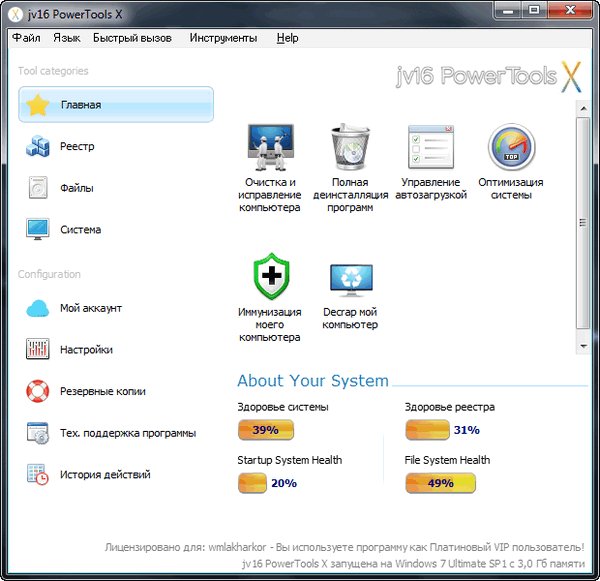The image size is (600, 581).
Task: Launch Очистка и исправление компьютера tool icon
Action: pos(271,147)
